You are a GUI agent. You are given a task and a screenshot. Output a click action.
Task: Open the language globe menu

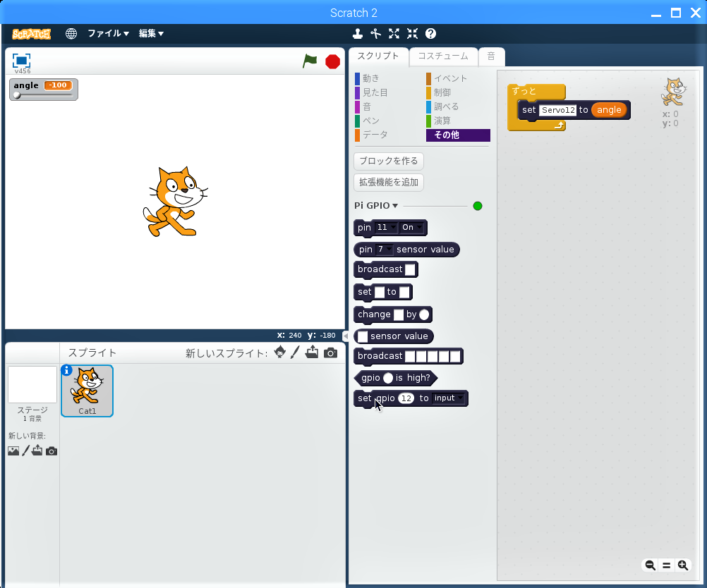click(71, 34)
